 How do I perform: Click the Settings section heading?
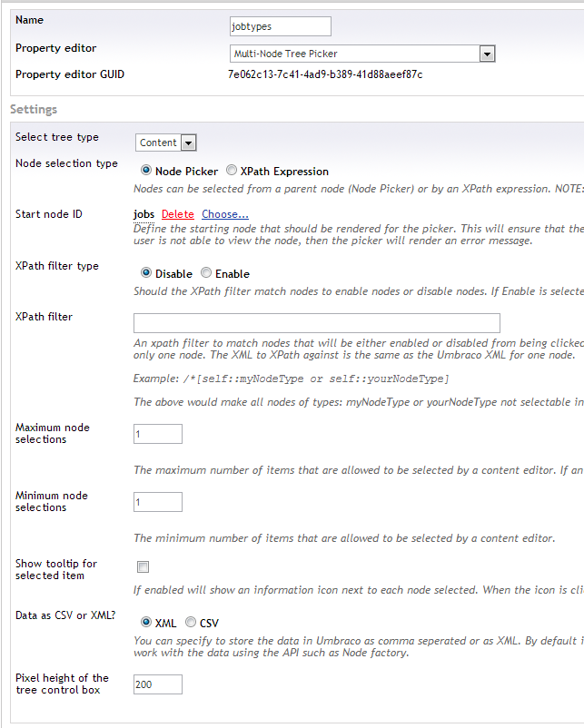(x=34, y=110)
